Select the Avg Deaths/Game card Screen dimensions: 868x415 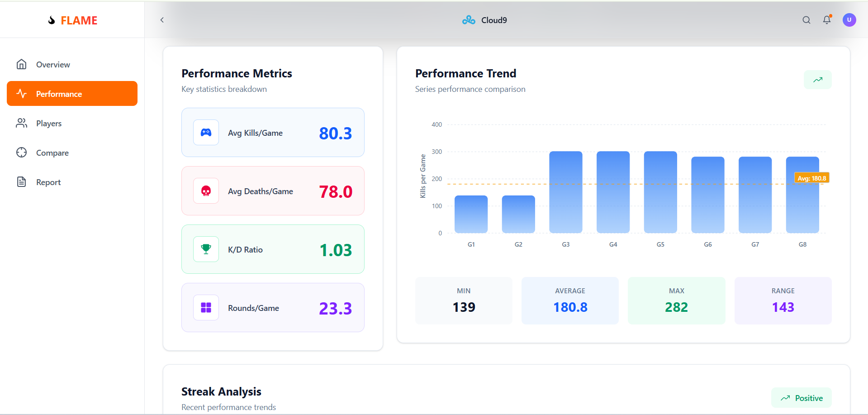tap(273, 191)
